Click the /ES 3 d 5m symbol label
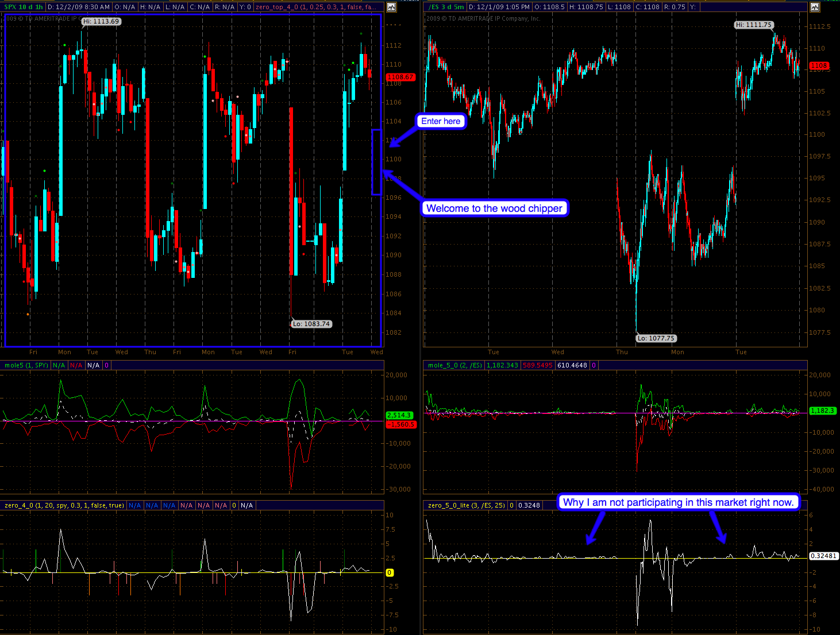The height and width of the screenshot is (635, 840). point(446,7)
